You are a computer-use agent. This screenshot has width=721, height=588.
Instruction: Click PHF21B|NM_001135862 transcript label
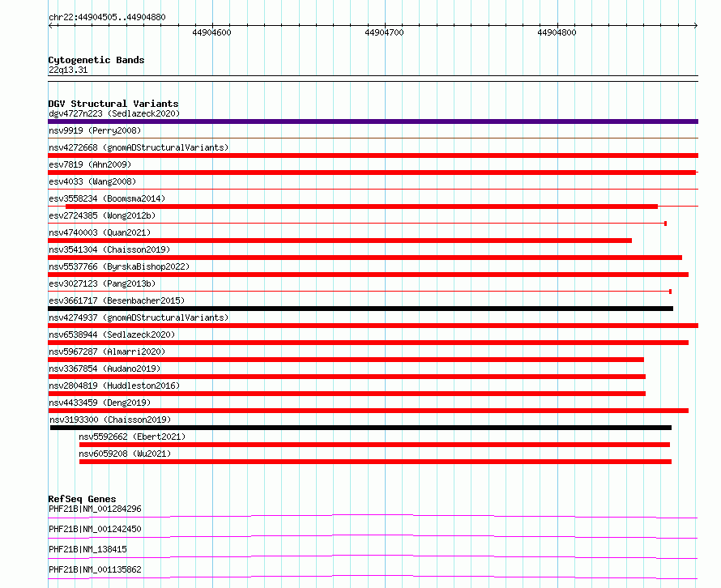point(95,569)
